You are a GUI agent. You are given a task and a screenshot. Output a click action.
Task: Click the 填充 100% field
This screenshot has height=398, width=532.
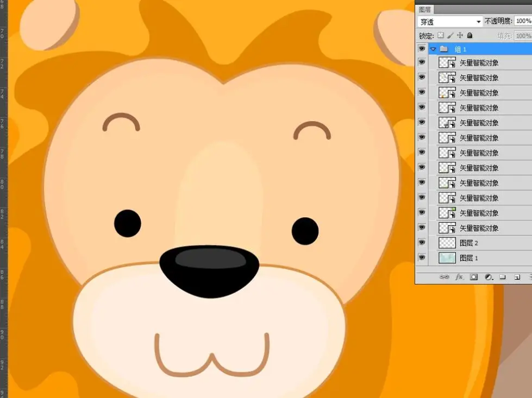pyautogui.click(x=523, y=36)
